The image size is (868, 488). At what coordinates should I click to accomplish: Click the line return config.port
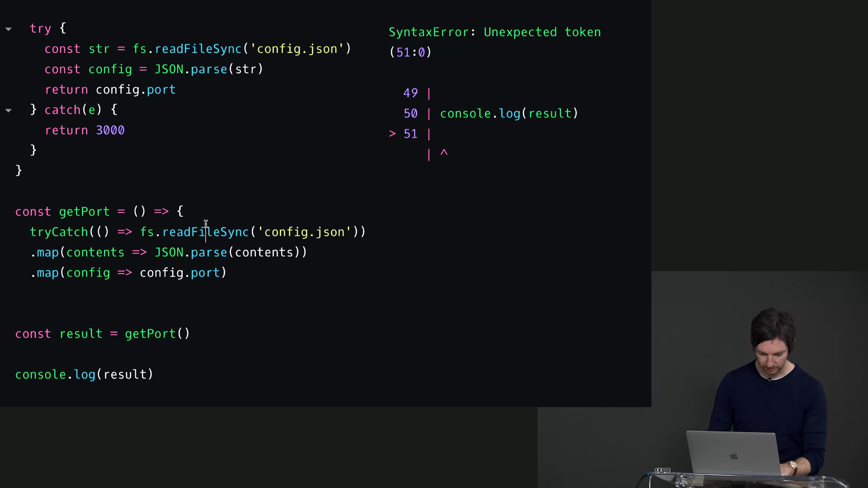[110, 89]
